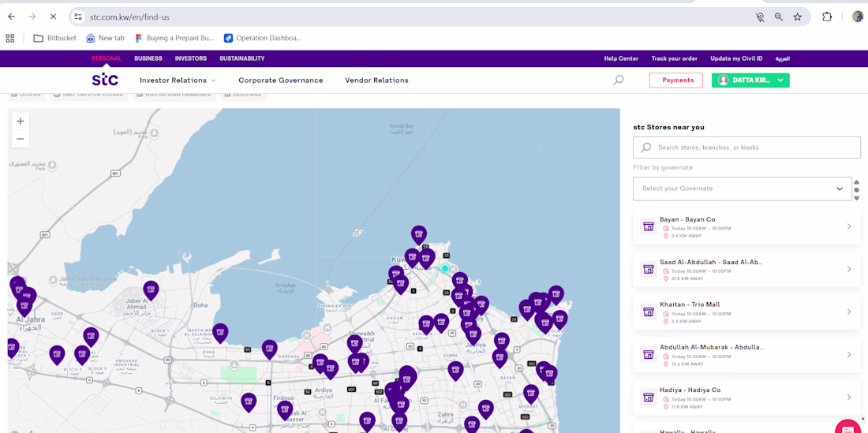Screen dimensions: 868x433
Task: Click the map zoom in plus button
Action: point(21,121)
